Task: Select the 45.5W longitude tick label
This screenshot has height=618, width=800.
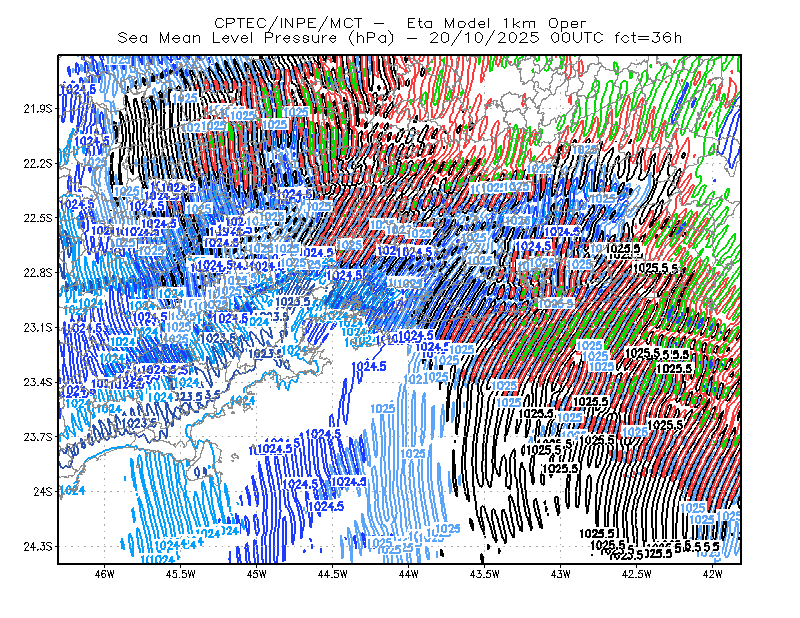Action: pyautogui.click(x=181, y=574)
